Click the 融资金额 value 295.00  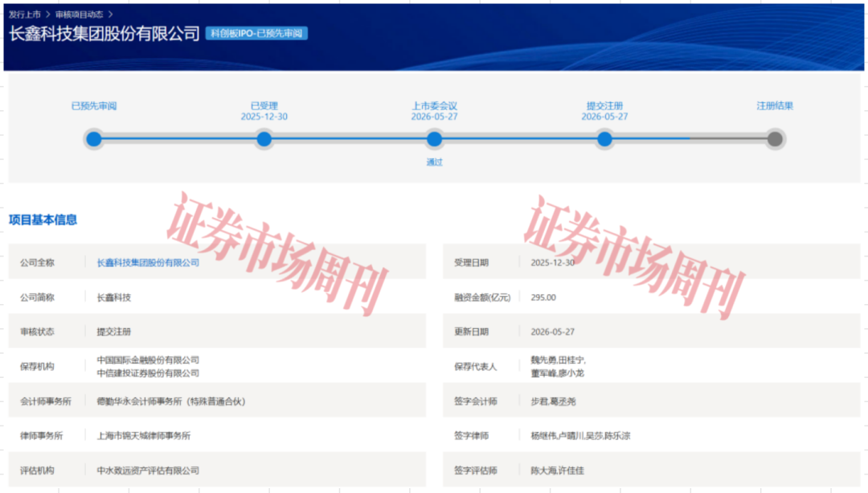(x=543, y=298)
